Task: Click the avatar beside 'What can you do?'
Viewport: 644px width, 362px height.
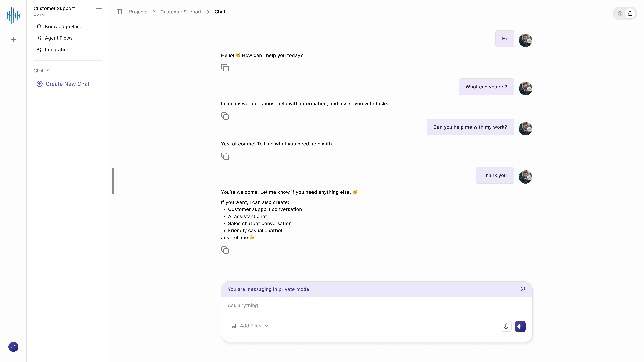Action: point(525,88)
